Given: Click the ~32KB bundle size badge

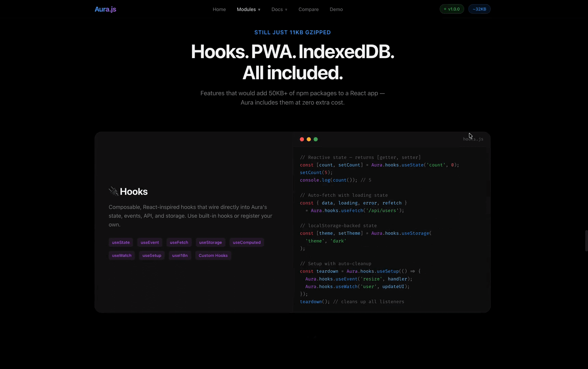Looking at the screenshot, I should click(479, 9).
